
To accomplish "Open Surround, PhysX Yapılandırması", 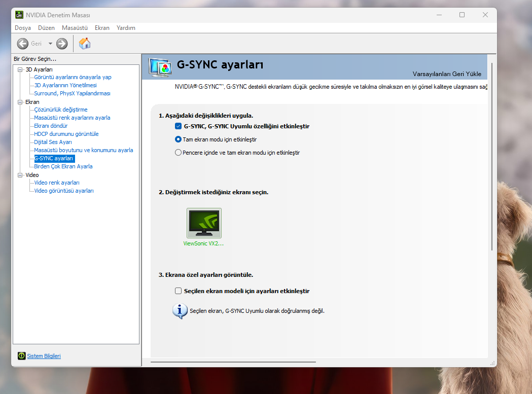I will (72, 94).
